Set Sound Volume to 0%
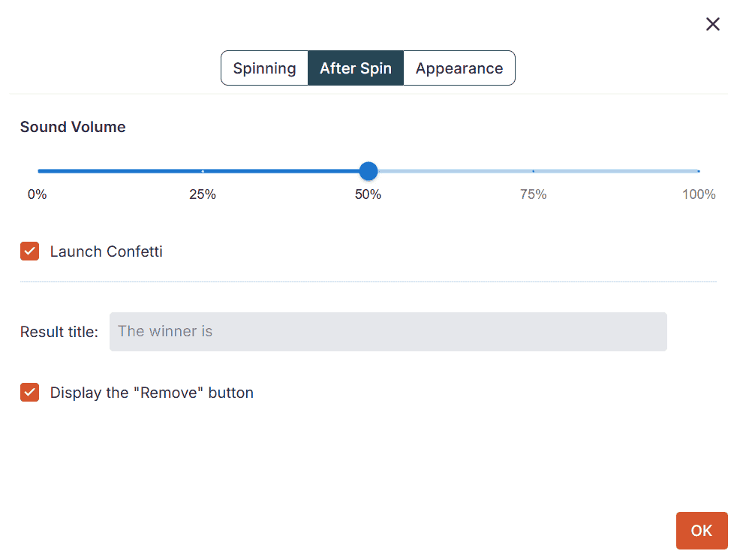The height and width of the screenshot is (560, 740). click(37, 171)
